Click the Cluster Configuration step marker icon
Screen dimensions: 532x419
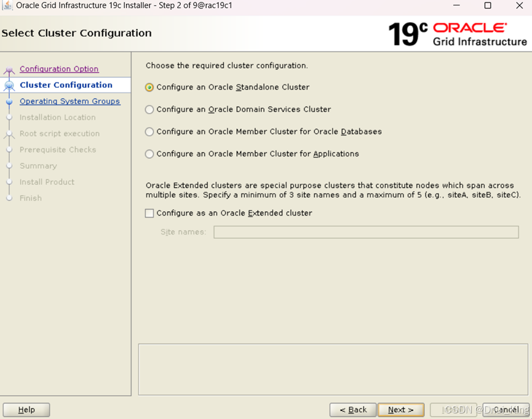9,86
